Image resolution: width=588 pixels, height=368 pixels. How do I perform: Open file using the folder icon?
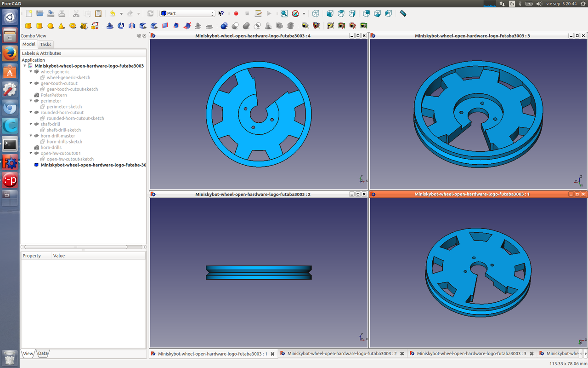[40, 14]
